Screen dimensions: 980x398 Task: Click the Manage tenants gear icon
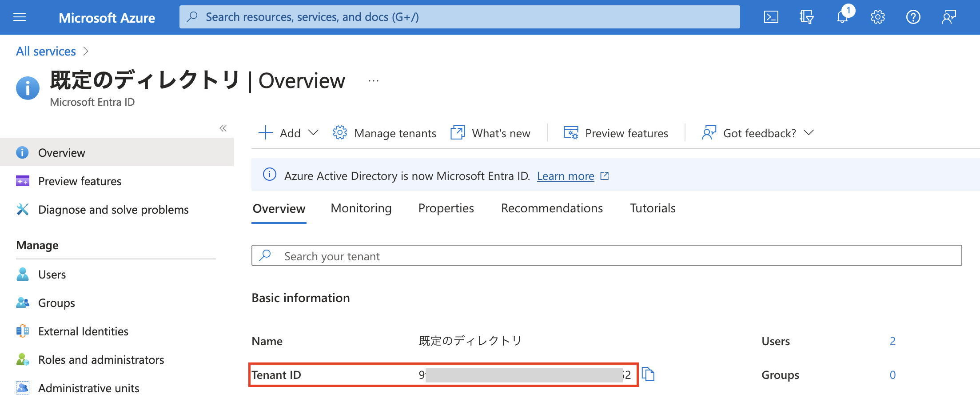coord(340,133)
